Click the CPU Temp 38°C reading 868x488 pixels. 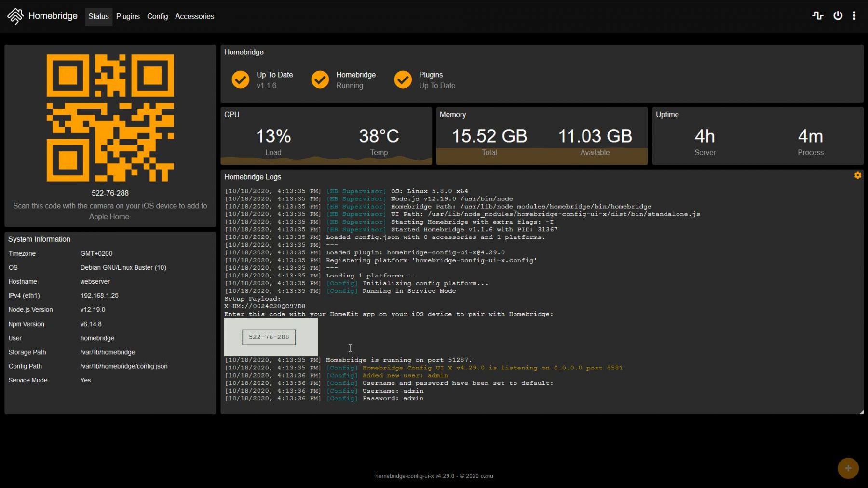point(379,137)
